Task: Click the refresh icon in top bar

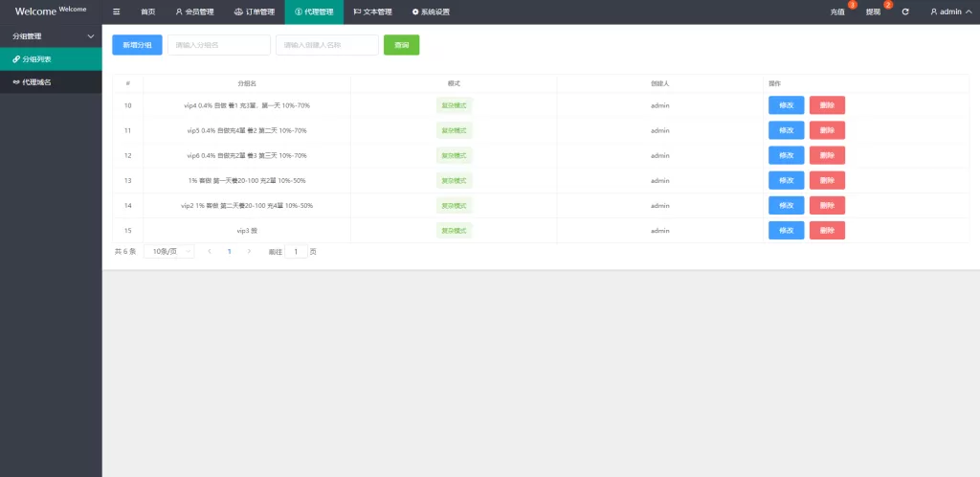Action: (x=905, y=12)
